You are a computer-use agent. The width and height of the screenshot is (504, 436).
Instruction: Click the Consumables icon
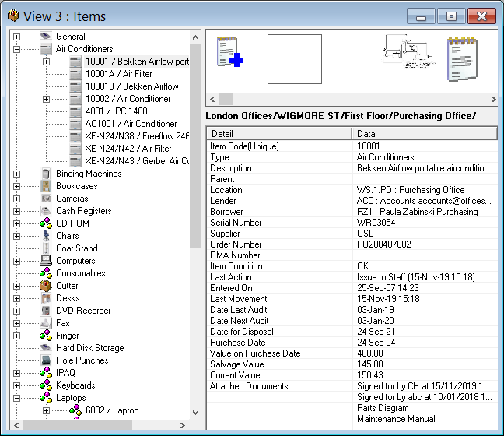coord(46,273)
